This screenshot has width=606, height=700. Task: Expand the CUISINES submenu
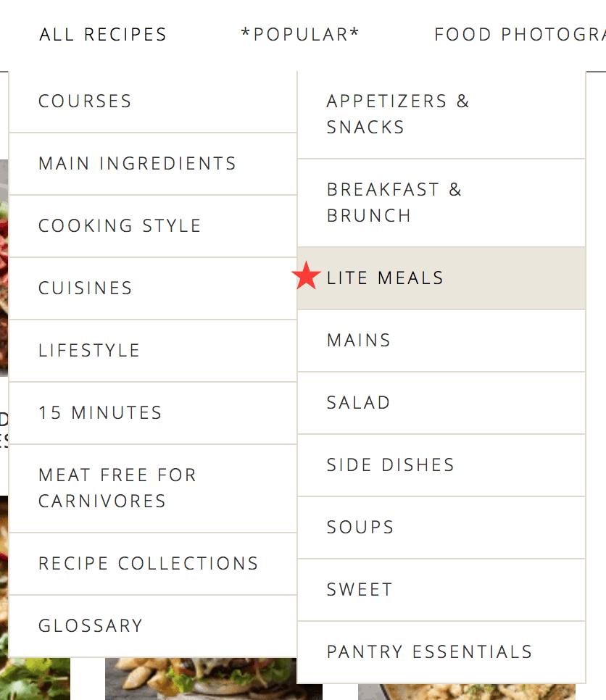pos(85,288)
